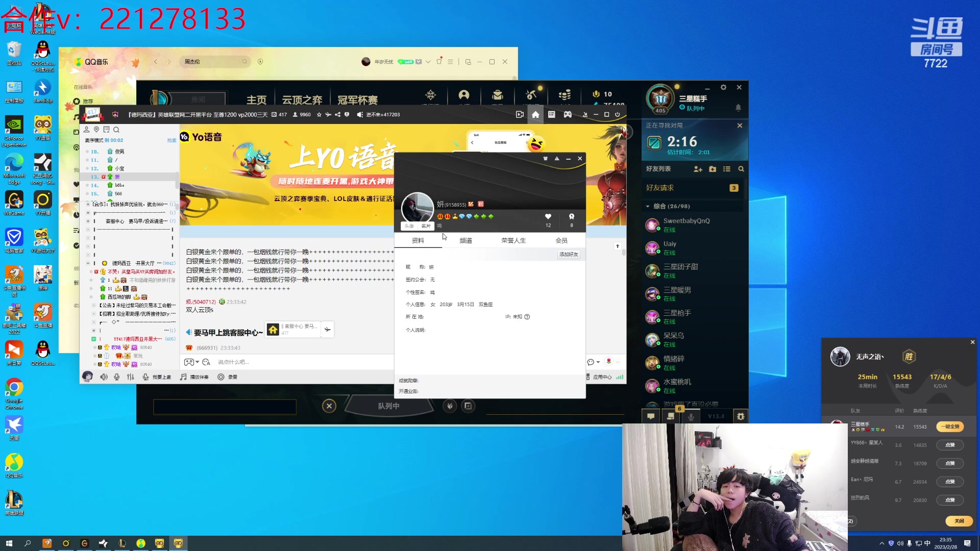Click the 关闭 button in match summary panel
The height and width of the screenshot is (551, 980).
pyautogui.click(x=959, y=521)
